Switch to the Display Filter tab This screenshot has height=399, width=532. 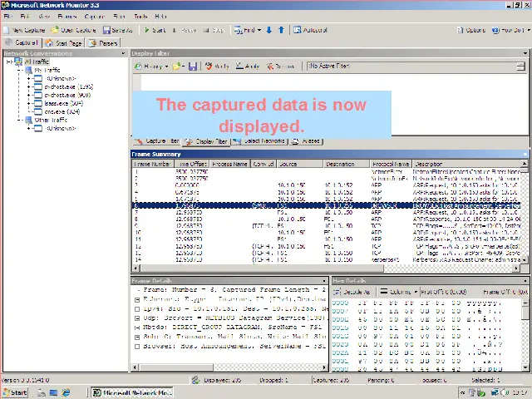(206, 142)
